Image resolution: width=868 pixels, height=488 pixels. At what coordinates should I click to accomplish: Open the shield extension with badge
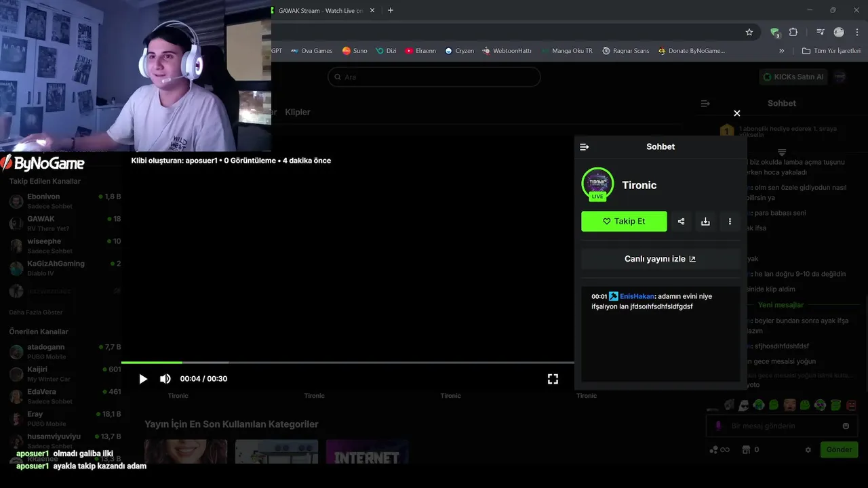click(x=775, y=32)
